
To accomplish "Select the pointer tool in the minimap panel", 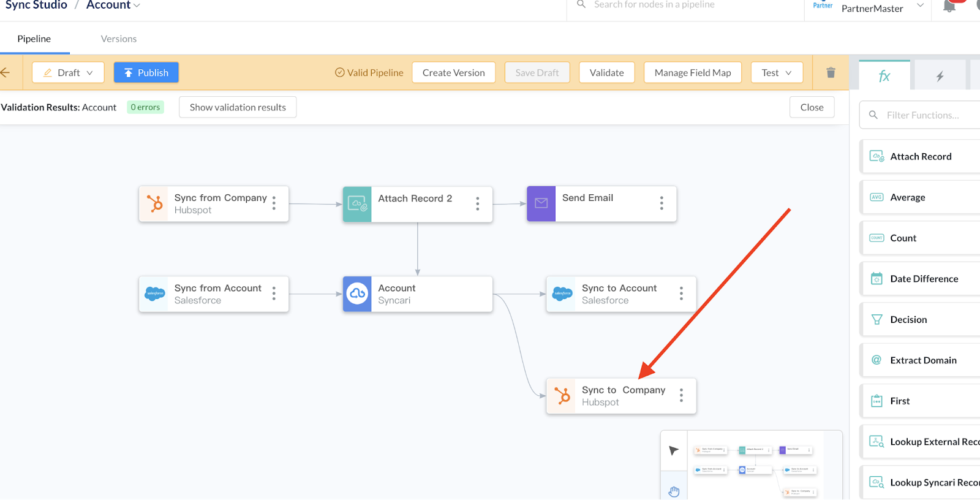I will tap(674, 451).
